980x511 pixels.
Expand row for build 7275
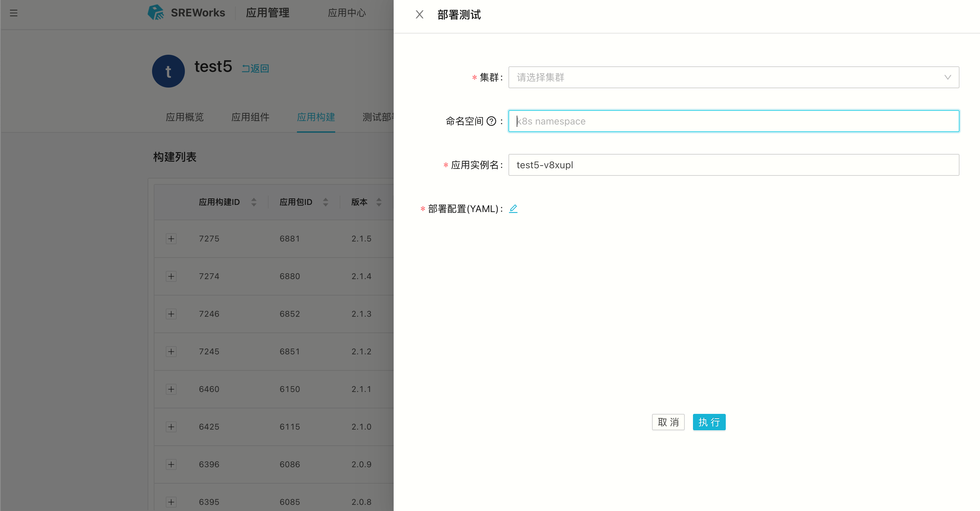pyautogui.click(x=171, y=239)
